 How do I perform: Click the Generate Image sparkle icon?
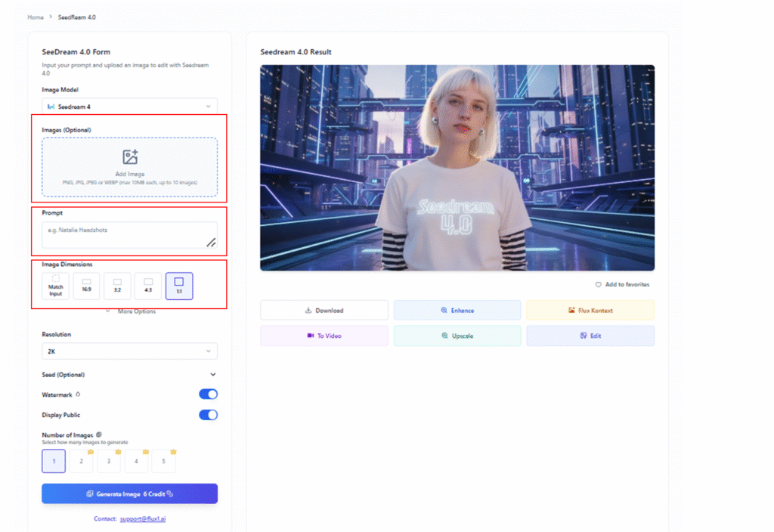point(90,493)
